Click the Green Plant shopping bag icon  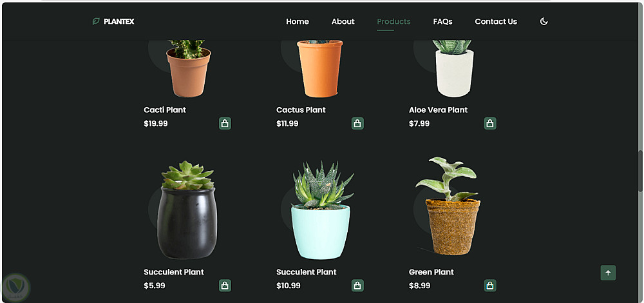(x=490, y=286)
